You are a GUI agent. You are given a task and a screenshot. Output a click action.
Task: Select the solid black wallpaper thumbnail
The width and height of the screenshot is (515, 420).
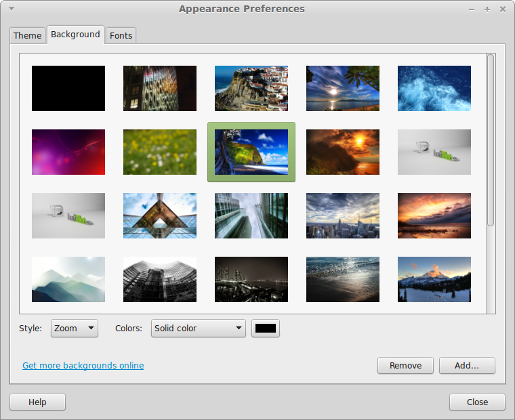pos(68,88)
